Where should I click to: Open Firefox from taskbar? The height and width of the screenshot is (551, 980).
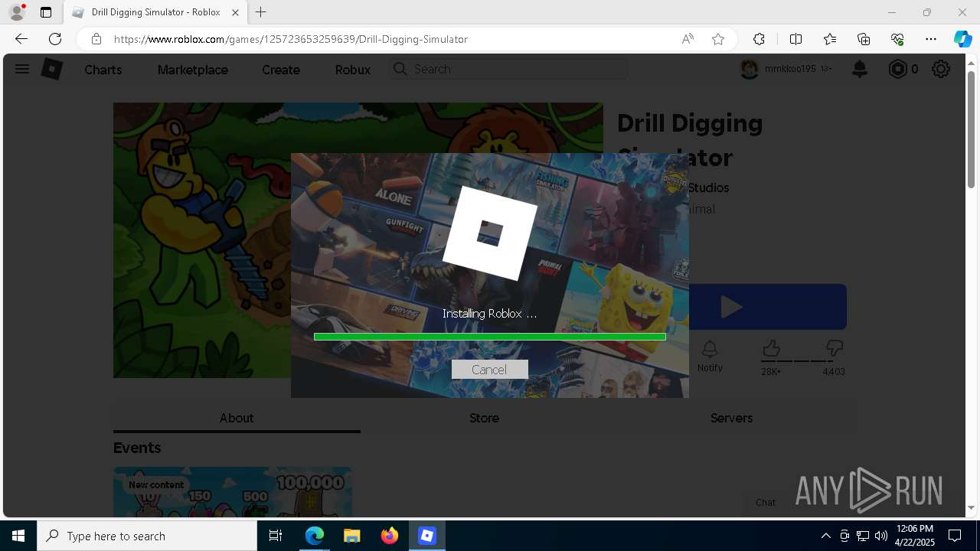pyautogui.click(x=390, y=536)
